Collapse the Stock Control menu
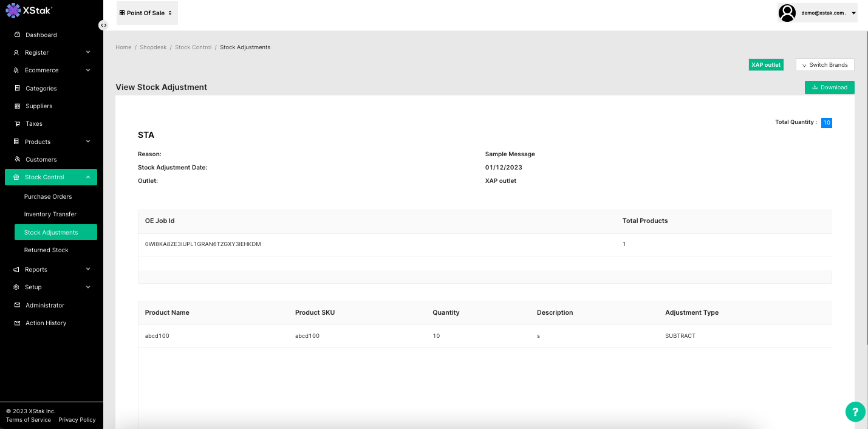The width and height of the screenshot is (868, 429). click(88, 177)
